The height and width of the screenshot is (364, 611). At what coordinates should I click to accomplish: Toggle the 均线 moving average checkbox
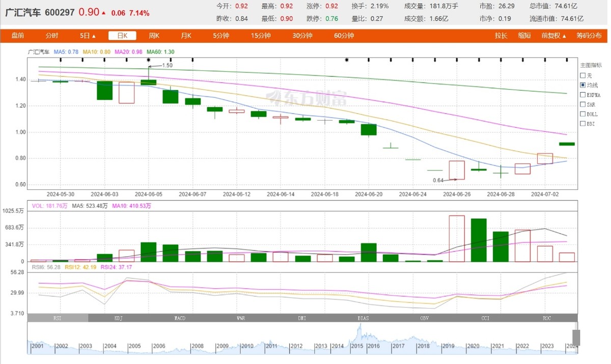click(x=582, y=85)
